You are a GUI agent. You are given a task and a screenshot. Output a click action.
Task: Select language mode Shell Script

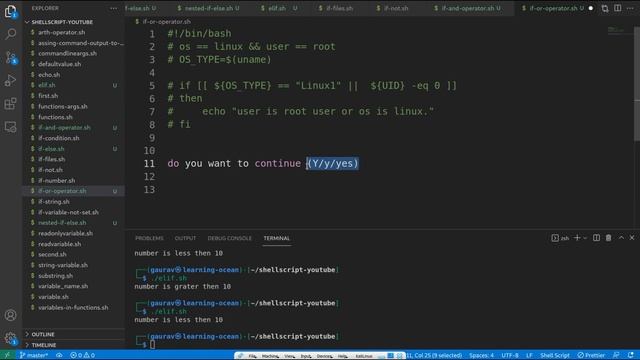pos(555,355)
